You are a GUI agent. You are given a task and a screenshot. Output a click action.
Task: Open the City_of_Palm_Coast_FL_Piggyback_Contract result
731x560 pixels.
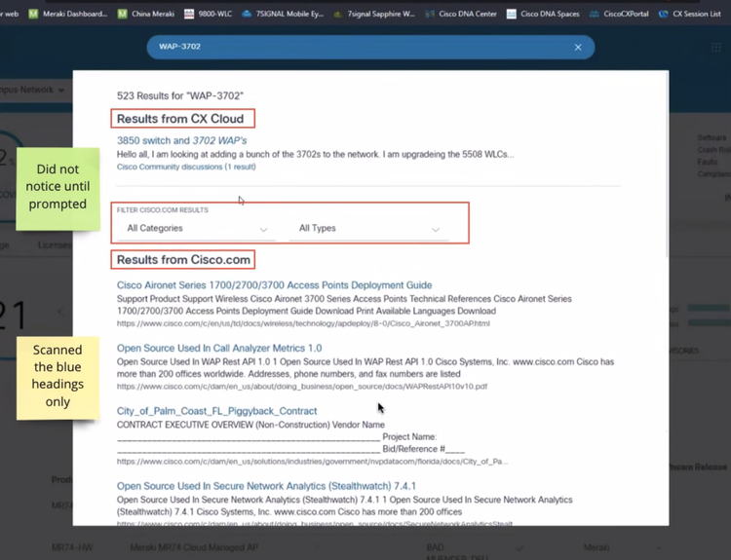click(x=216, y=411)
